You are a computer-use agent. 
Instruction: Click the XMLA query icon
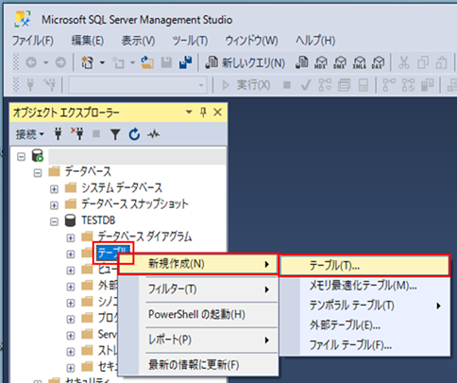(x=359, y=62)
